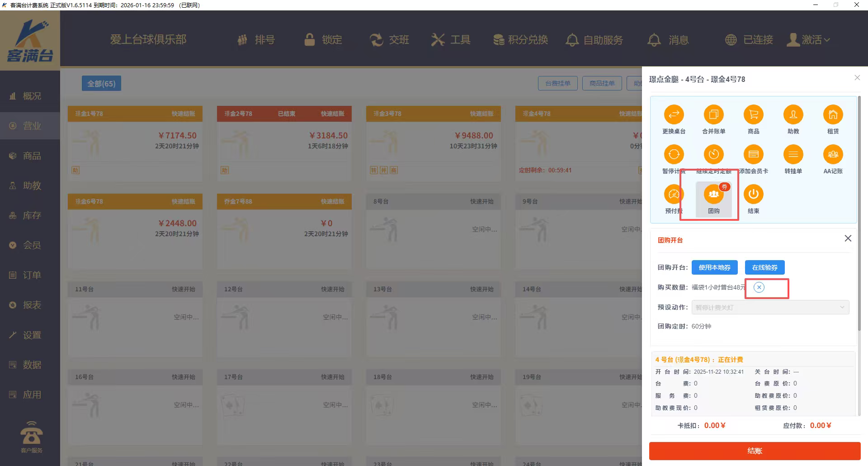Expand the 预设动作 dropdown
The image size is (868, 466).
click(770, 308)
